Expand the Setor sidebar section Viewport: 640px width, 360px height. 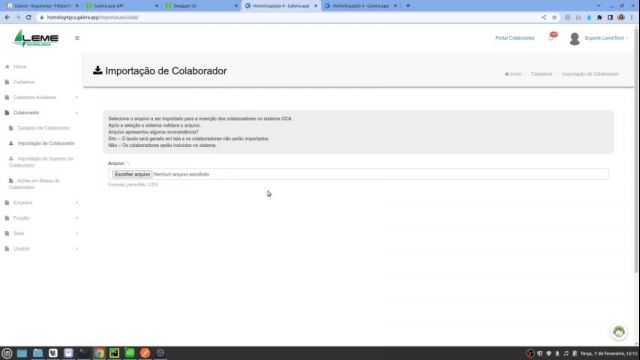(x=41, y=233)
